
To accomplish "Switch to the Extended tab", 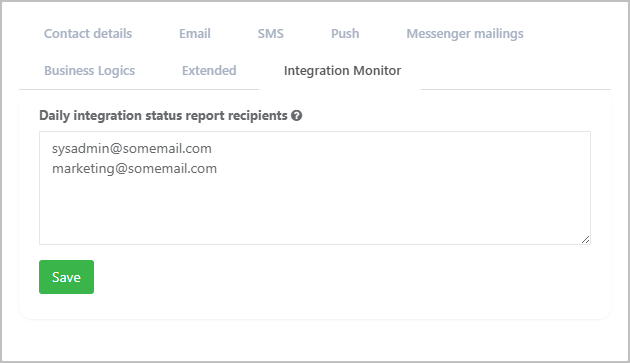I will tap(209, 70).
